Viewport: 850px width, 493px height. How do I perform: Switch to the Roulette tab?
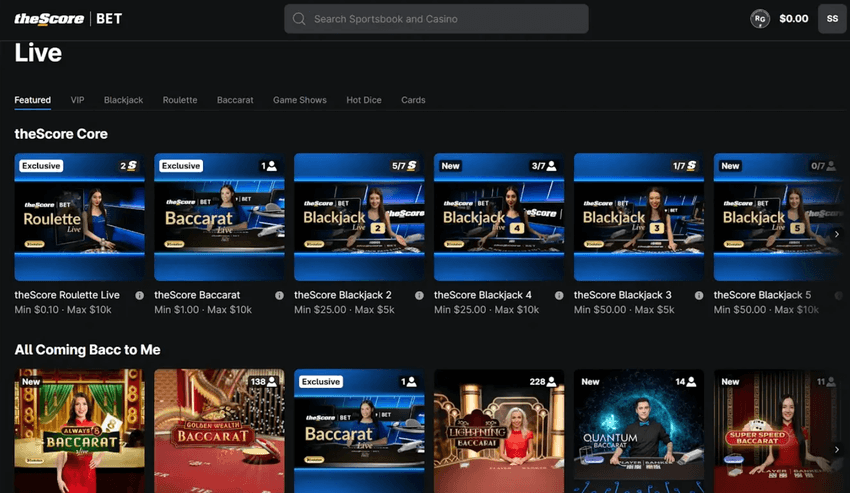point(180,100)
